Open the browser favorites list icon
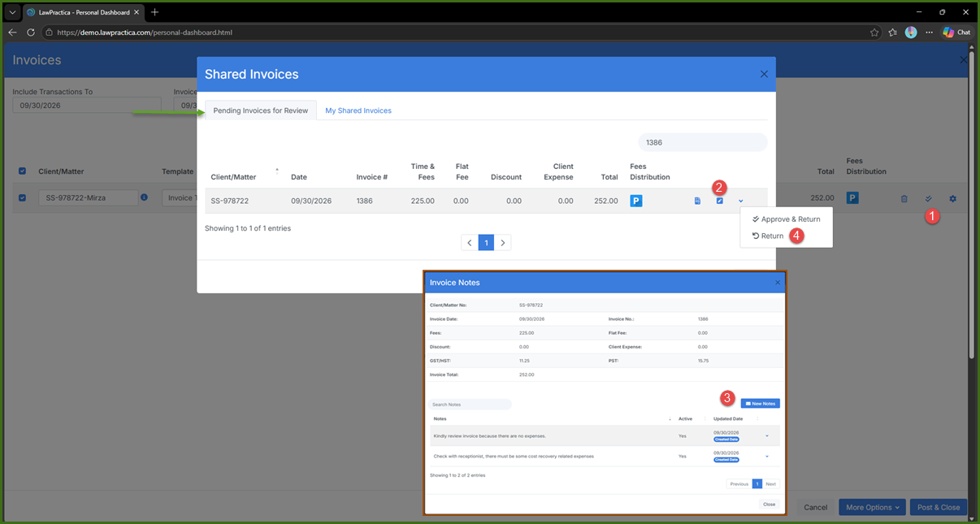The width and height of the screenshot is (980, 524). (893, 32)
